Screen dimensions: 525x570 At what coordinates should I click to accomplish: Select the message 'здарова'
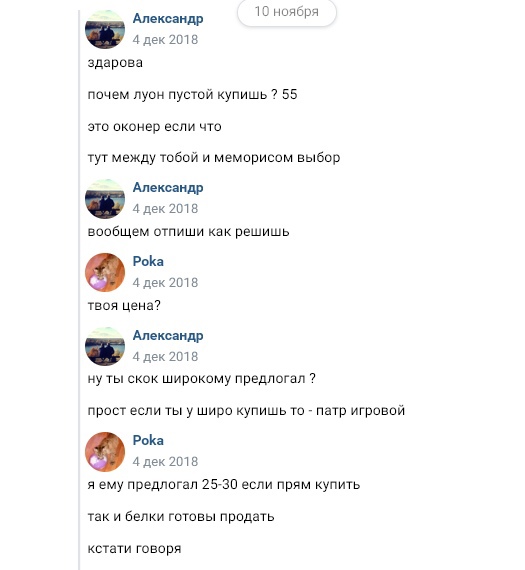(x=115, y=63)
